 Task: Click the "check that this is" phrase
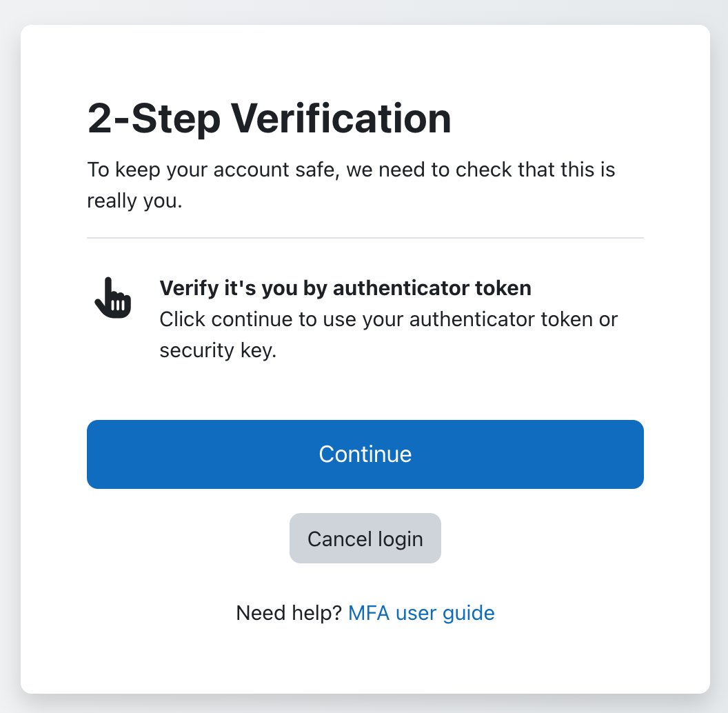(536, 170)
